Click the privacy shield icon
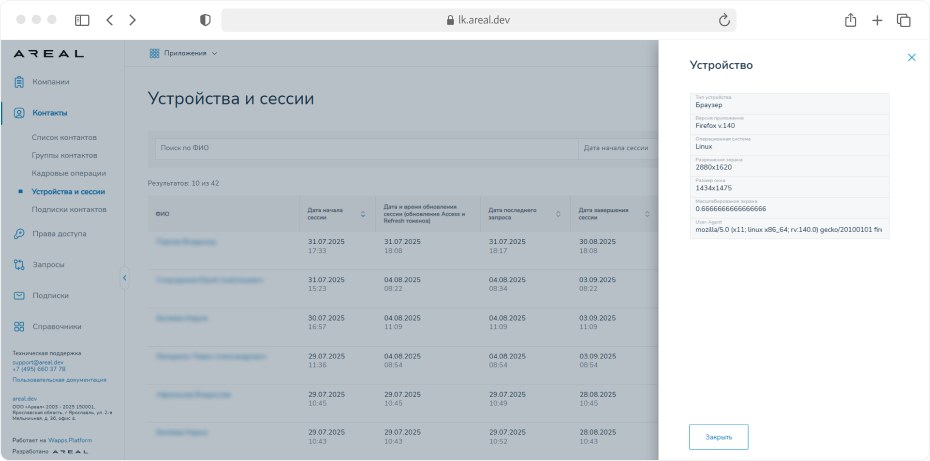Image resolution: width=930 pixels, height=461 pixels. (x=205, y=20)
